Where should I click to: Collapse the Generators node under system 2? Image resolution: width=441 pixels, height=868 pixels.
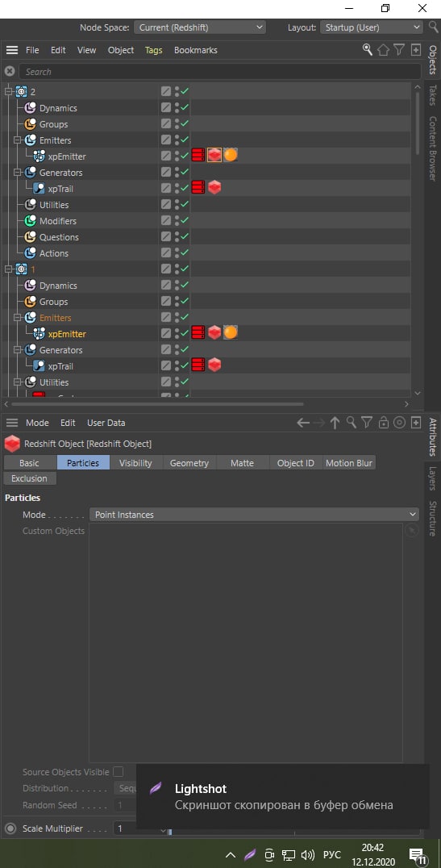coord(17,172)
